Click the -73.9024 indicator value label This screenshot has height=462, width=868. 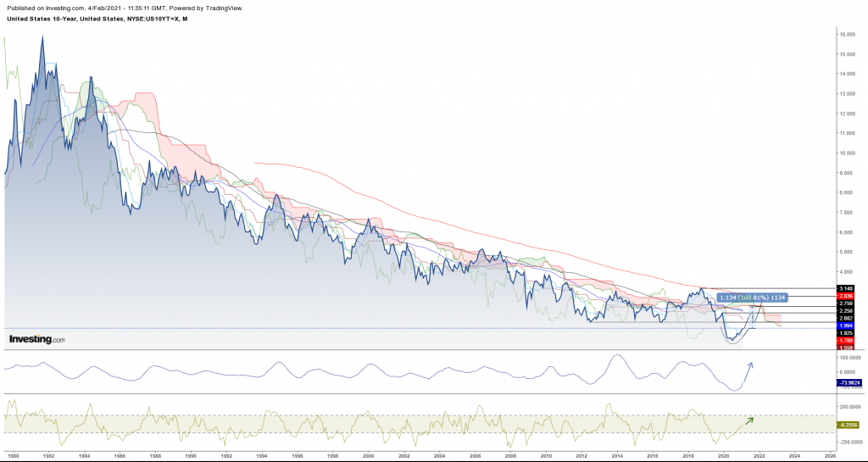click(849, 383)
